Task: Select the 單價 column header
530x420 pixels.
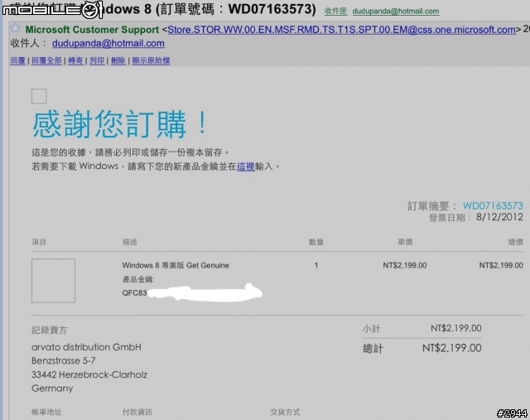Action: [x=405, y=242]
